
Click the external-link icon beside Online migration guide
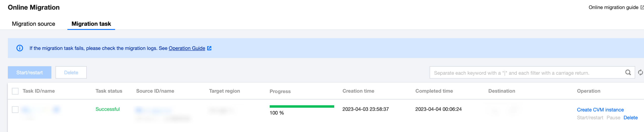[642, 7]
